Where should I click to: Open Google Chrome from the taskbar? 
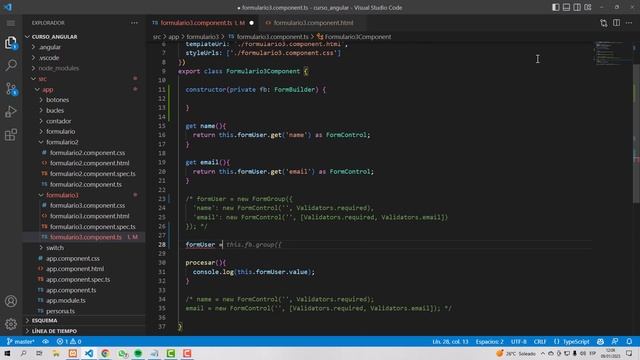(x=105, y=353)
